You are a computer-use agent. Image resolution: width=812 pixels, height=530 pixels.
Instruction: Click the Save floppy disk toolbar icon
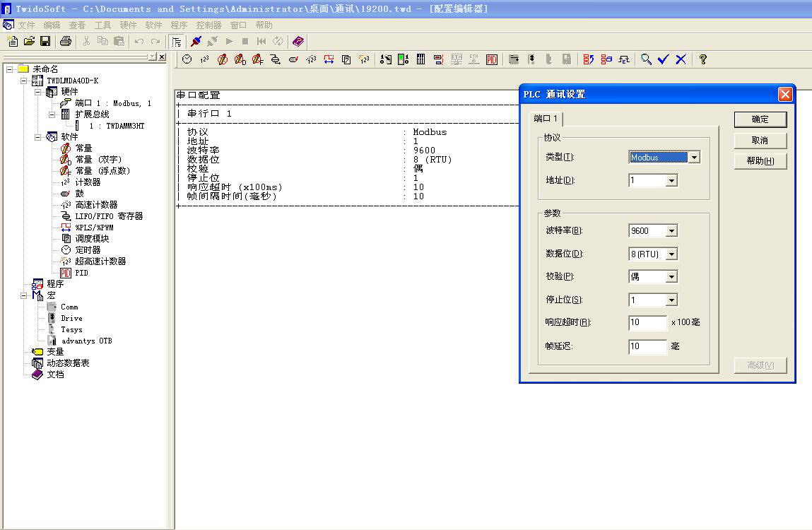(45, 42)
